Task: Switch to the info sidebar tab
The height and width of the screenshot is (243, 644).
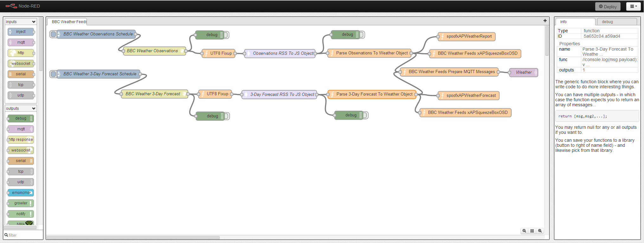Action: click(x=575, y=22)
